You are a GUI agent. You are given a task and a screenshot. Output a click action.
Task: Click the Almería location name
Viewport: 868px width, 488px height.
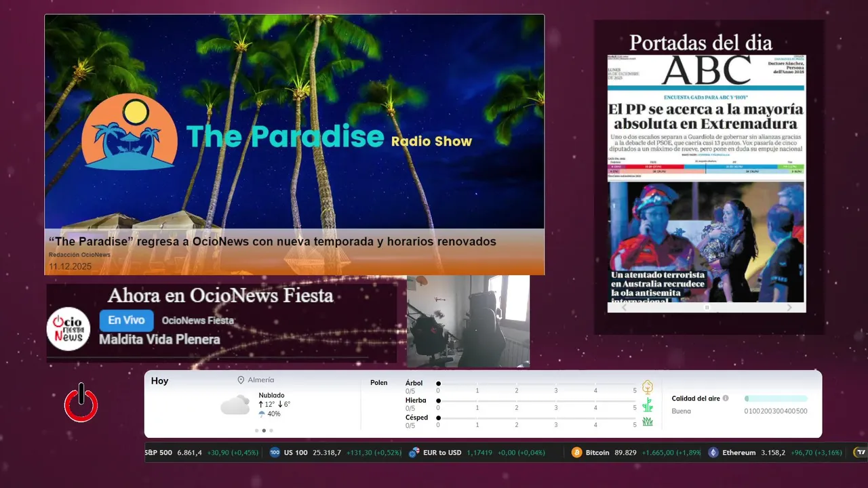point(261,380)
